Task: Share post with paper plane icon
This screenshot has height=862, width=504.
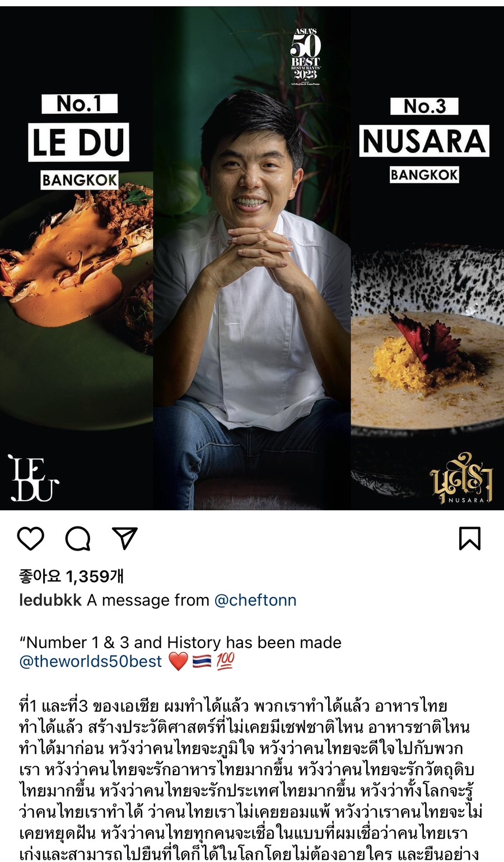Action: [x=125, y=538]
